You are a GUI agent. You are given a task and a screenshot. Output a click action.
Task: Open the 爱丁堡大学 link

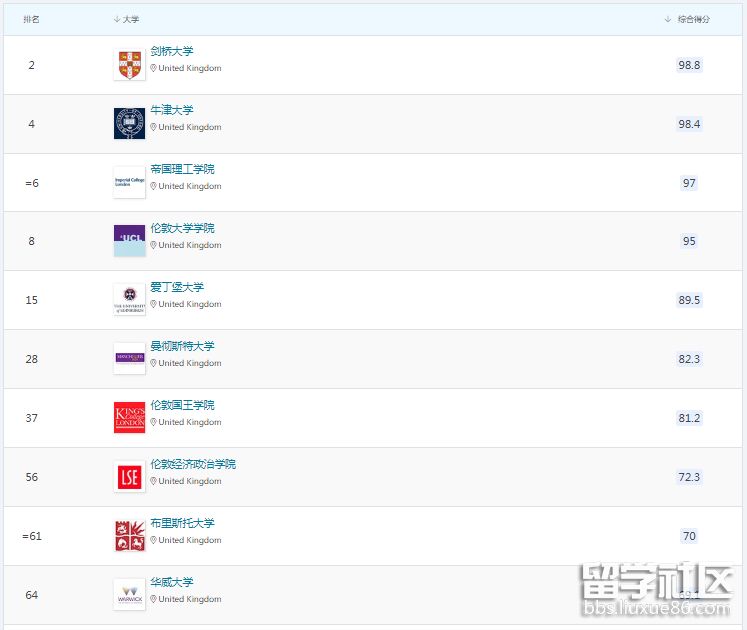pos(177,287)
